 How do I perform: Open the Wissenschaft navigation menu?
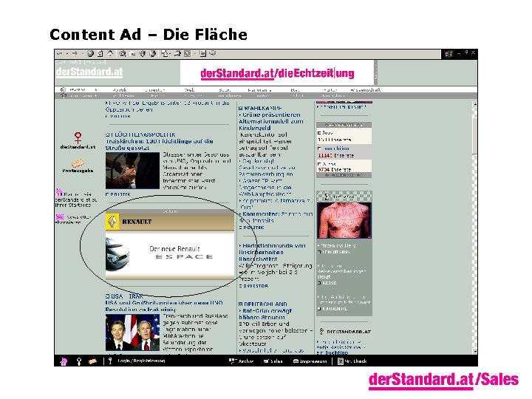tap(366, 90)
